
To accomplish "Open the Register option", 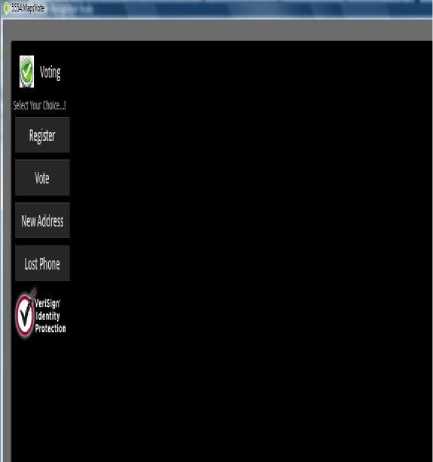I will click(x=42, y=135).
